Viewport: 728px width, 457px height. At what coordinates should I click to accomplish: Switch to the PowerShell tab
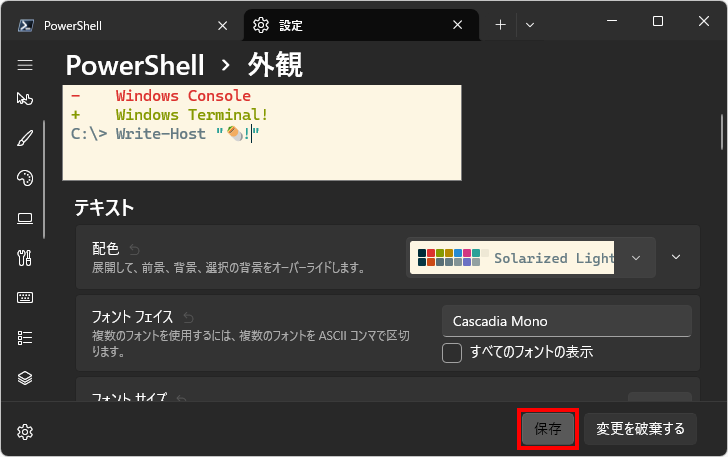click(122, 26)
